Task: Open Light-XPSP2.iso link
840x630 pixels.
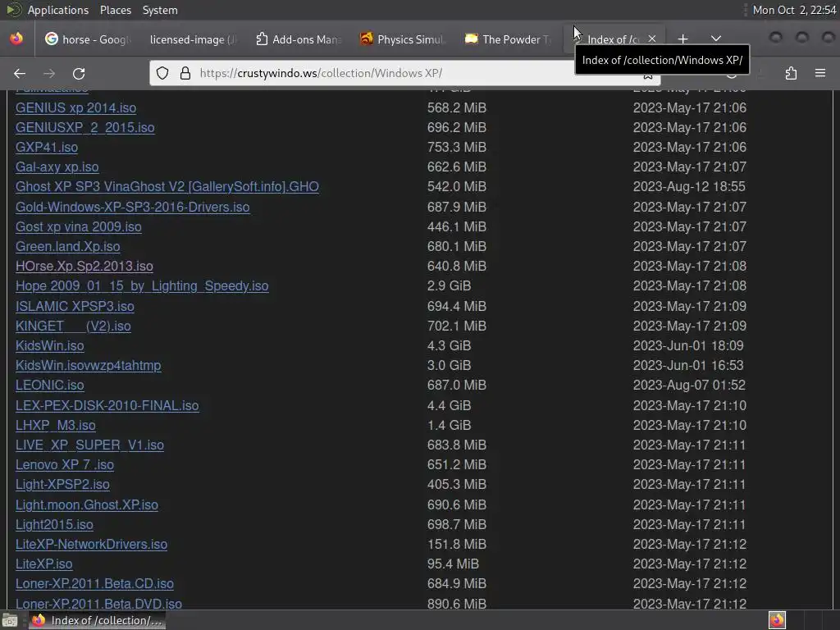Action: point(62,484)
